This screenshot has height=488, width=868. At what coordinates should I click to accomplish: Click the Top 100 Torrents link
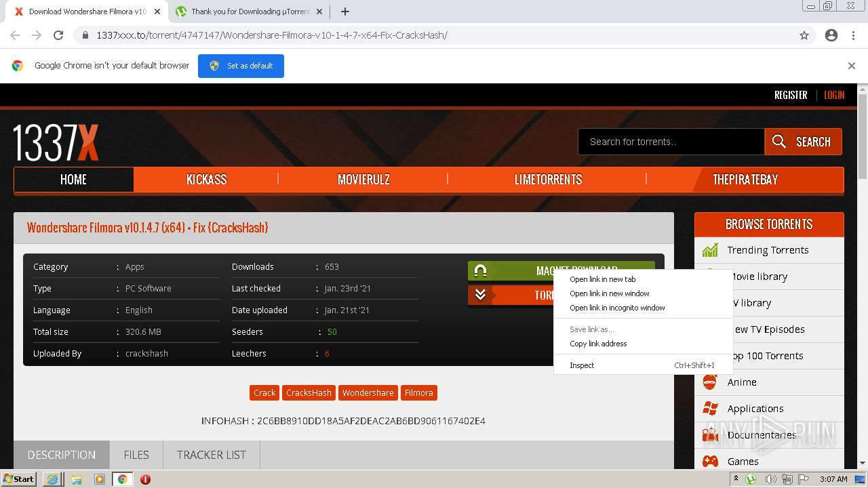pos(766,356)
